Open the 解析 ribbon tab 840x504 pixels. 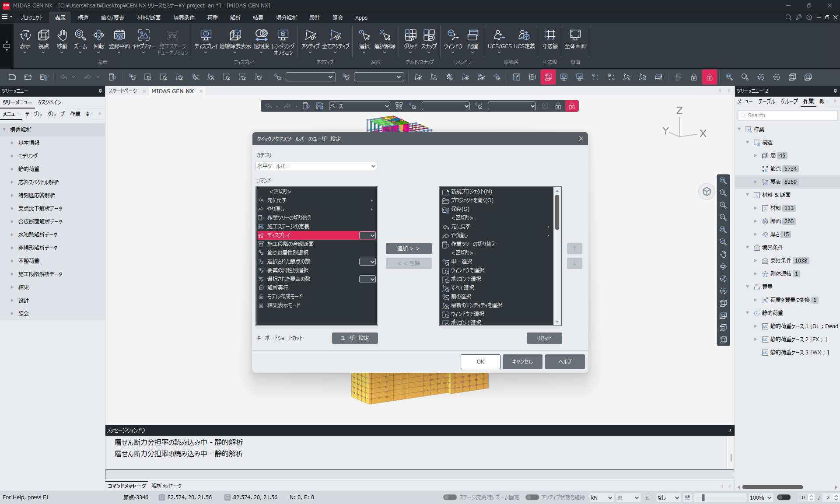coord(235,18)
